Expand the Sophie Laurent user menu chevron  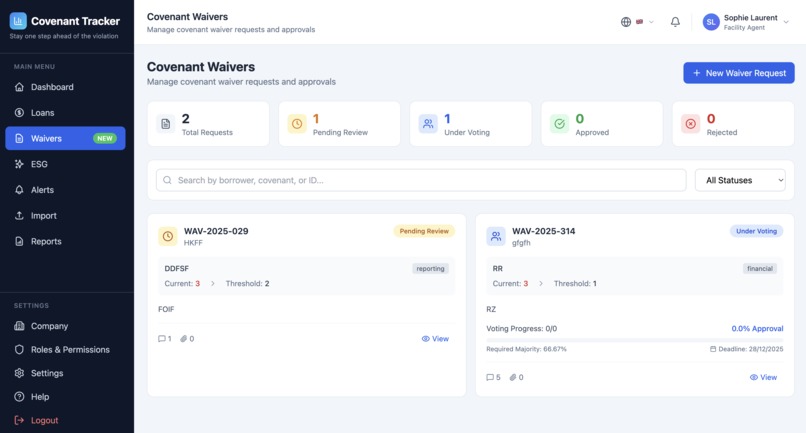tap(786, 22)
